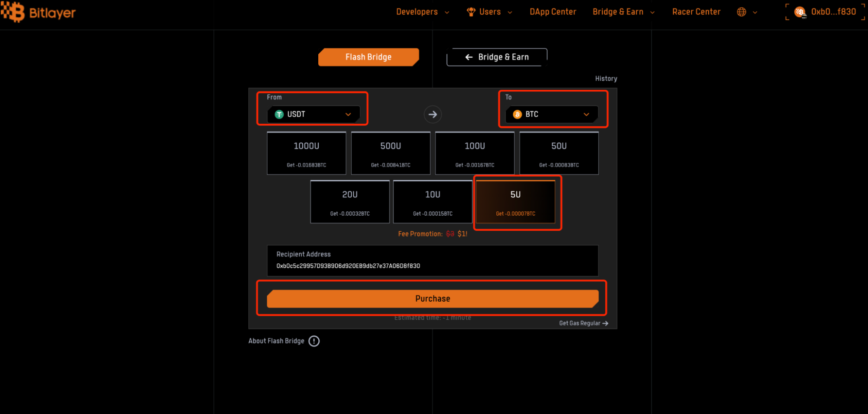Open Racer Center in the navigation
This screenshot has width=868, height=414.
(696, 12)
